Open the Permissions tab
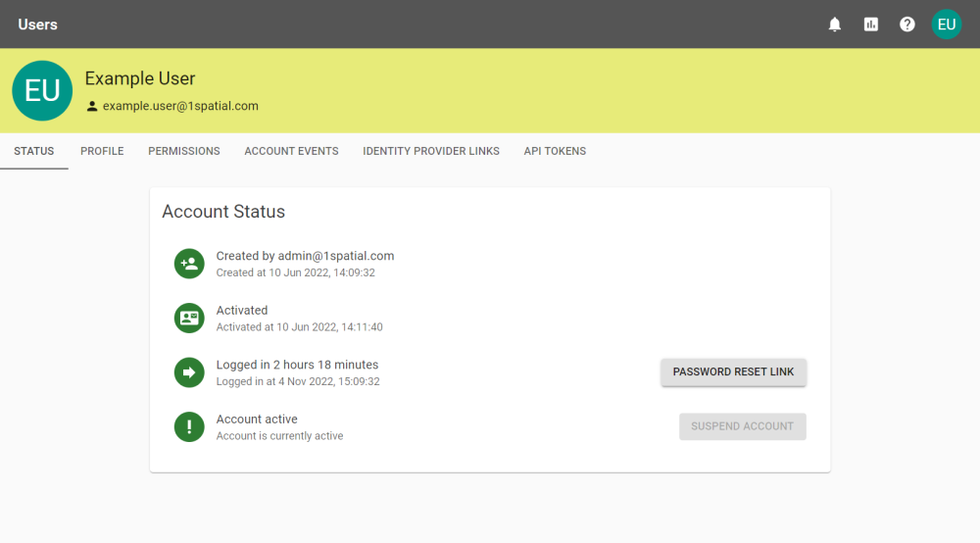The image size is (980, 543). click(184, 151)
